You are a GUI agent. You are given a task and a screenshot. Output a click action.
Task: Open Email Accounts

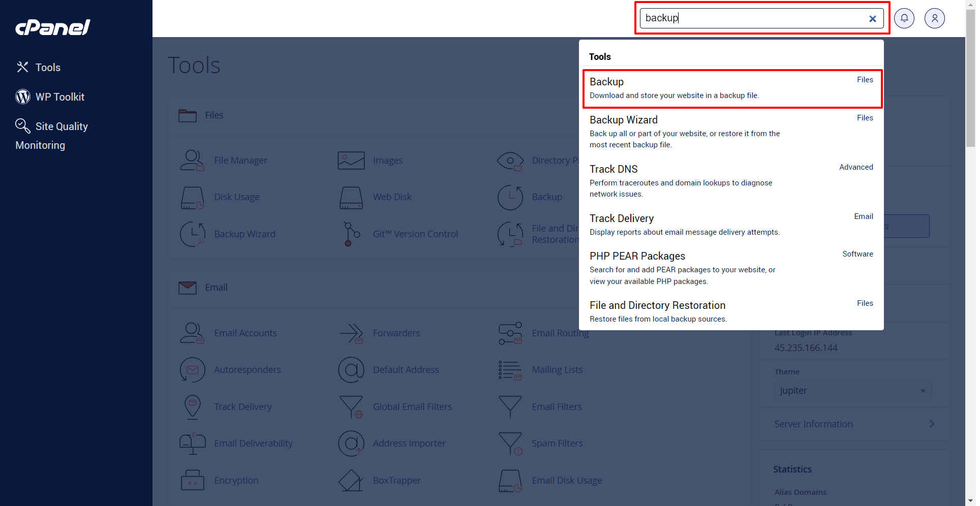[x=246, y=333]
